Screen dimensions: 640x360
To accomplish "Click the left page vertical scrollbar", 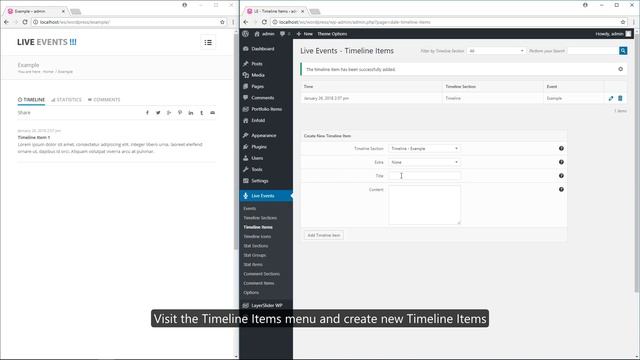I will pos(236,141).
